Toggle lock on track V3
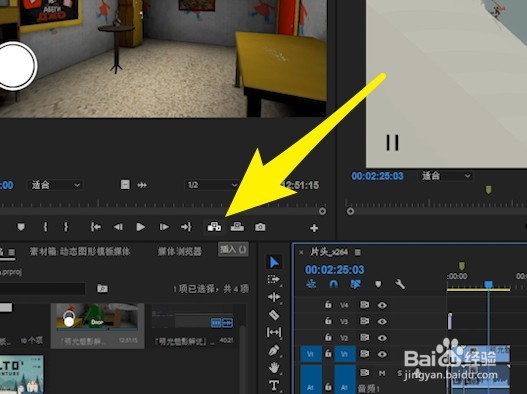The image size is (527, 394). coord(328,321)
